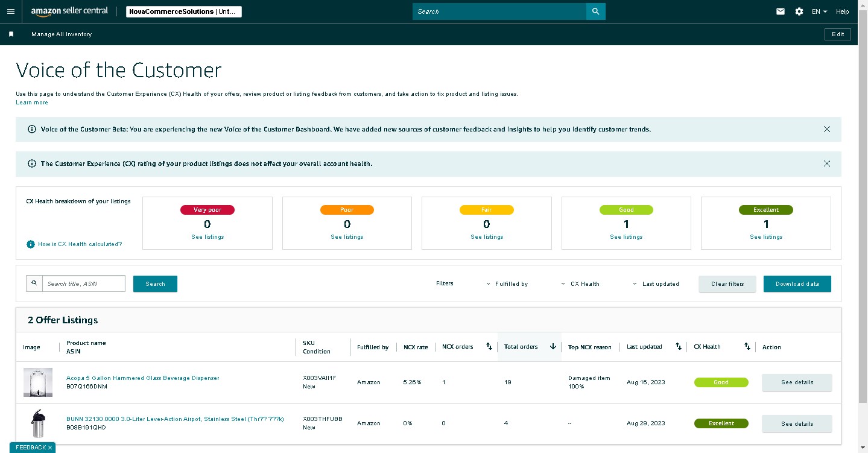Close the Feedback tab with its X
868x453 pixels.
pyautogui.click(x=50, y=448)
